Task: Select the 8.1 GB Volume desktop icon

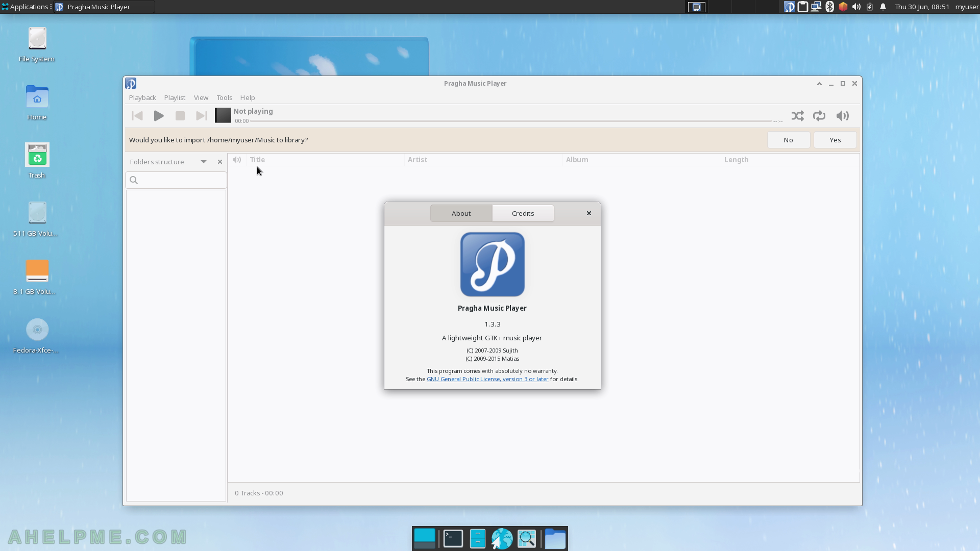Action: pos(37,277)
